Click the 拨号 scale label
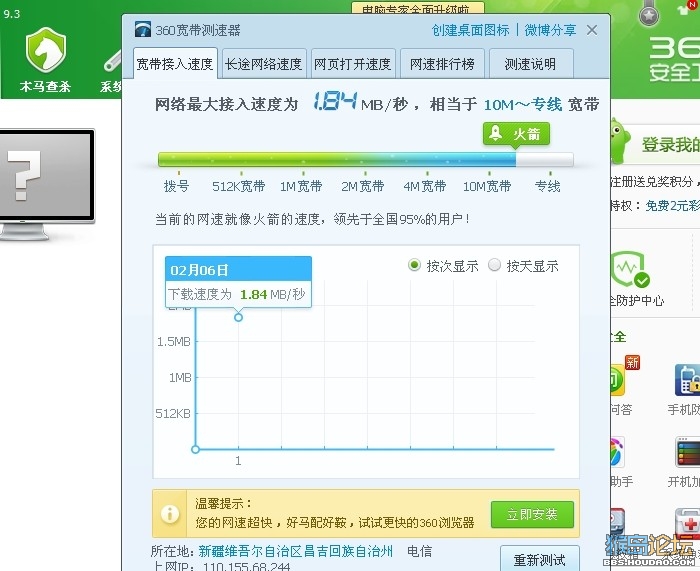The height and width of the screenshot is (571, 700). [176, 186]
